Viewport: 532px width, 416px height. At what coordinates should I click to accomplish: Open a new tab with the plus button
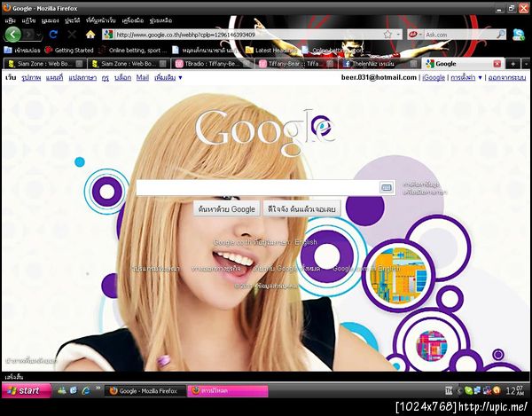click(x=513, y=64)
